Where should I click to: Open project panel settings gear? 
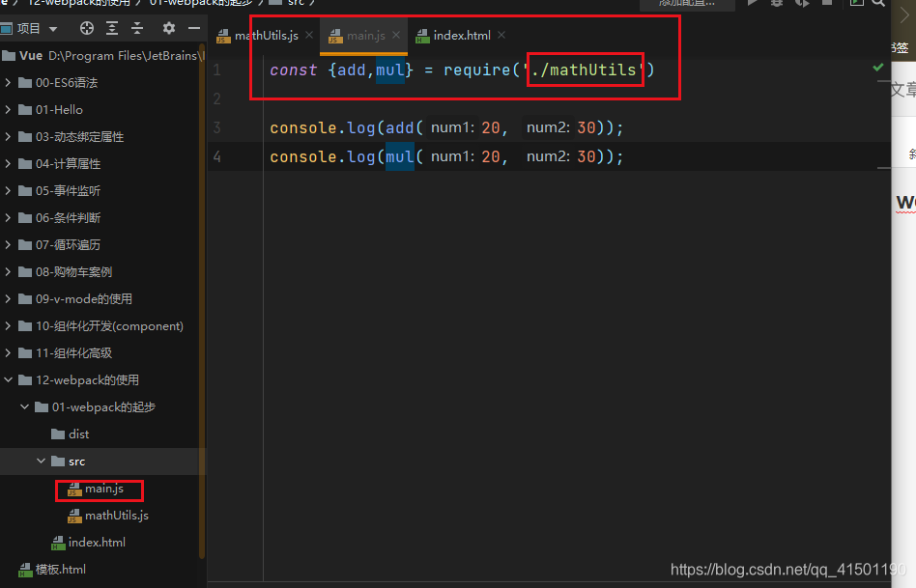[169, 28]
